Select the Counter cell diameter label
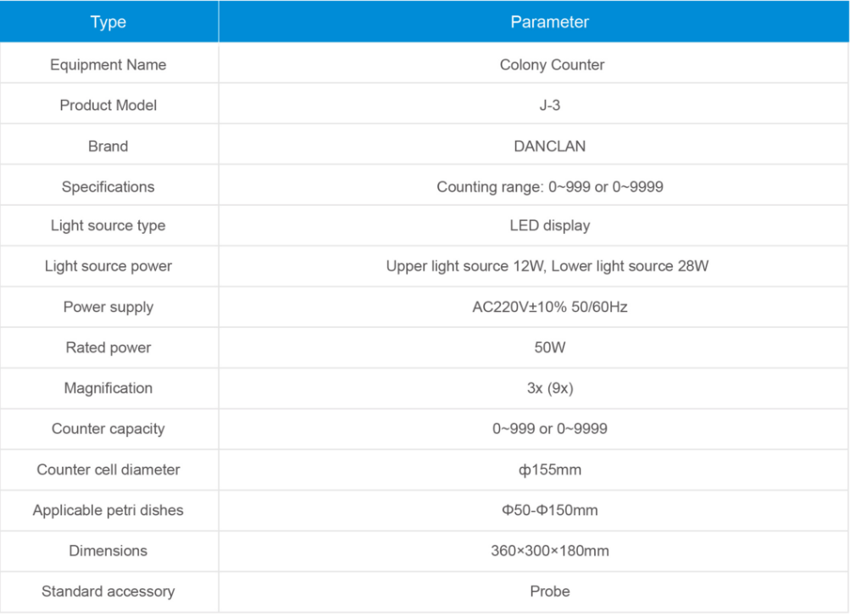The width and height of the screenshot is (850, 616). coord(108,469)
